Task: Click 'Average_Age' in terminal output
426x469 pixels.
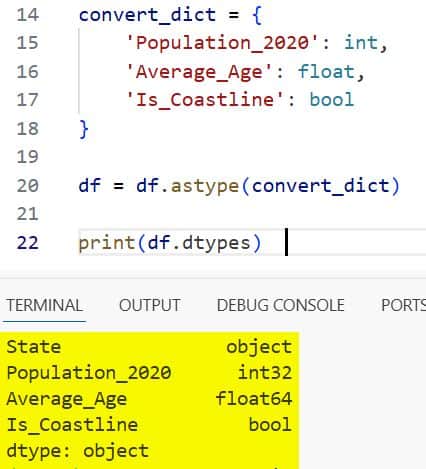Action: 67,399
